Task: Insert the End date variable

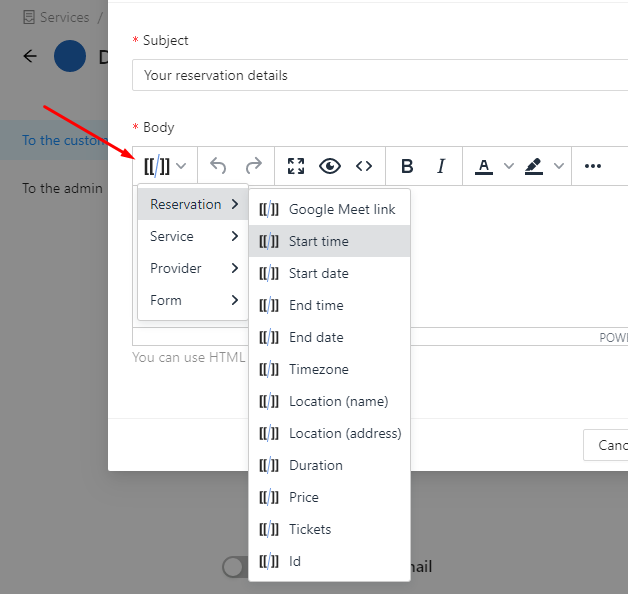Action: coord(329,337)
